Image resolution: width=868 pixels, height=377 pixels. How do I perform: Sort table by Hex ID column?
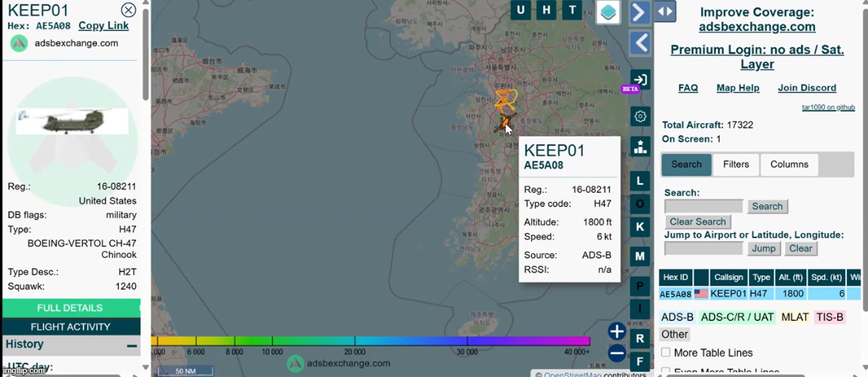tap(676, 277)
